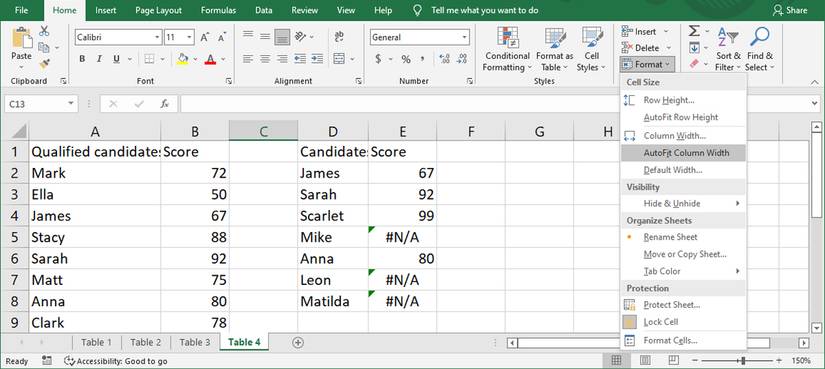
Task: Switch to the Table 2 sheet tab
Action: (146, 342)
